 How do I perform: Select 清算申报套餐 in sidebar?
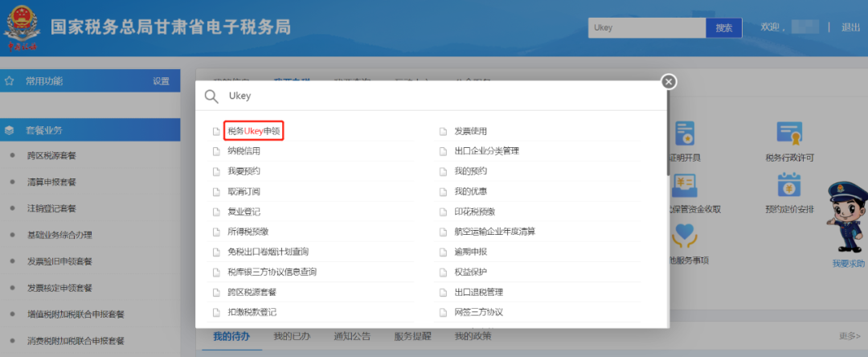coord(51,182)
